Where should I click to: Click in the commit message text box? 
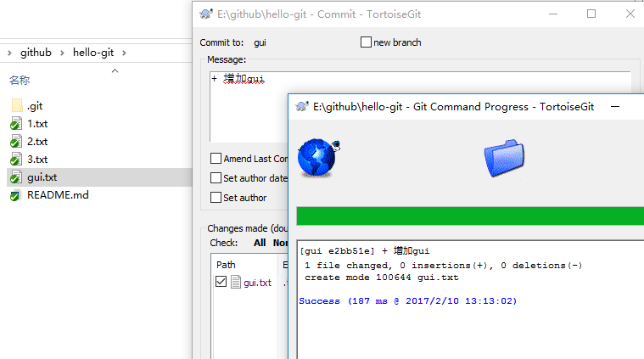point(249,107)
